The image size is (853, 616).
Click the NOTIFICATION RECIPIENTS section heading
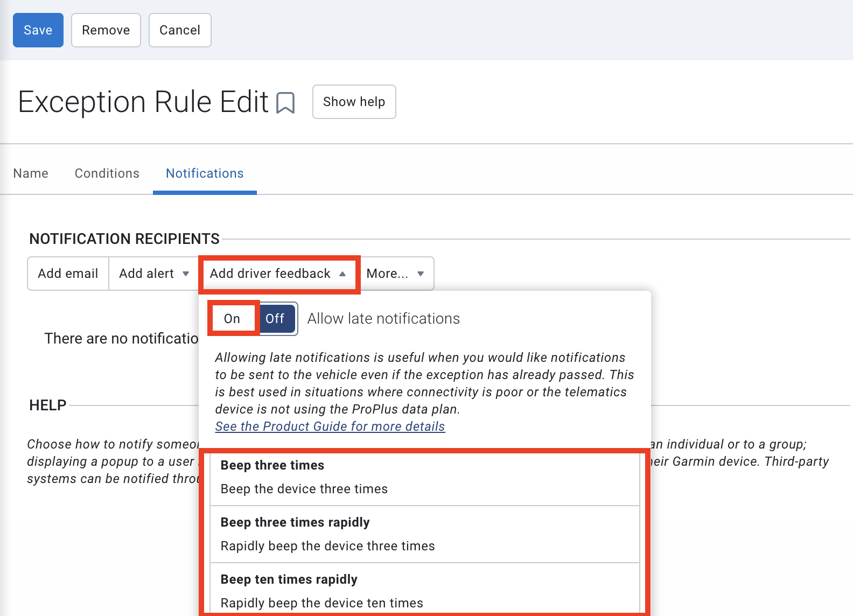(124, 239)
